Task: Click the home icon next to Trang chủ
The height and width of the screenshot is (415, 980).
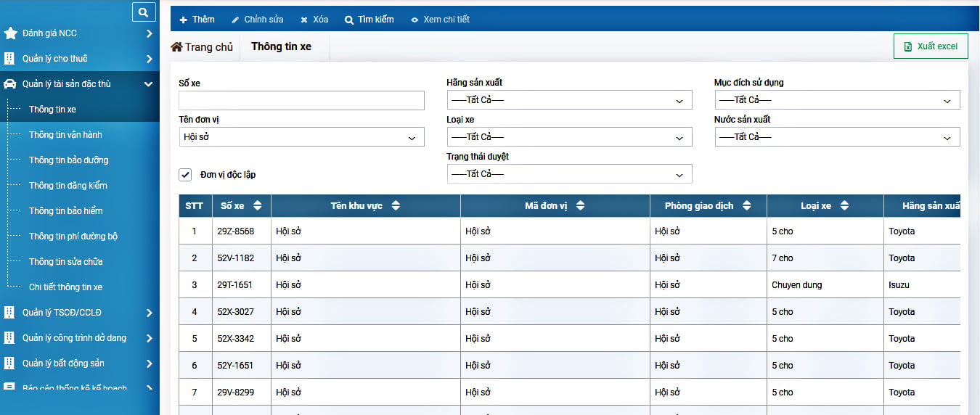Action: click(176, 47)
